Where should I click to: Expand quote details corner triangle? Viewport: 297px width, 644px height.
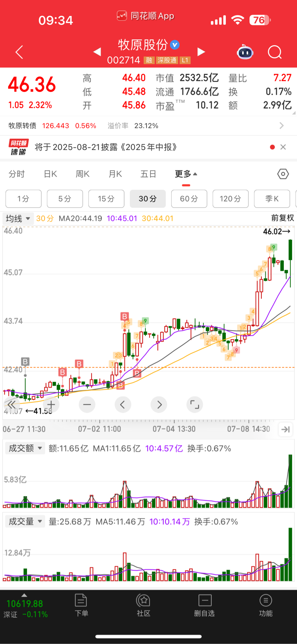tap(294, 113)
